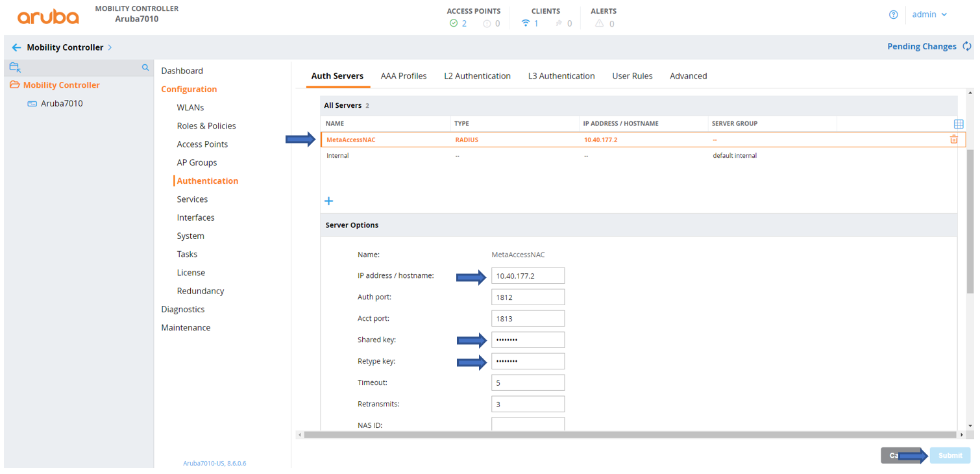This screenshot has width=980, height=474.
Task: Click the Retransmits field
Action: (x=528, y=404)
